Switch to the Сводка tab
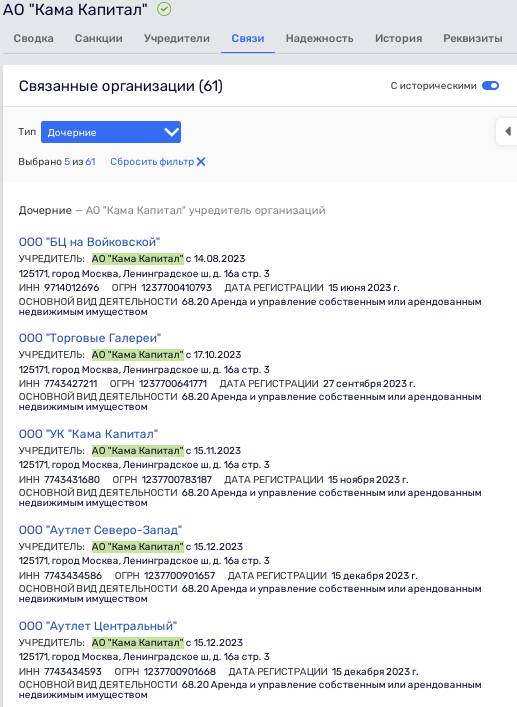 (x=33, y=38)
